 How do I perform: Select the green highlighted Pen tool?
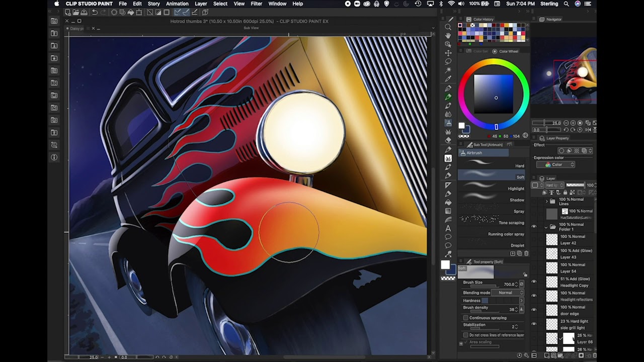(x=448, y=97)
